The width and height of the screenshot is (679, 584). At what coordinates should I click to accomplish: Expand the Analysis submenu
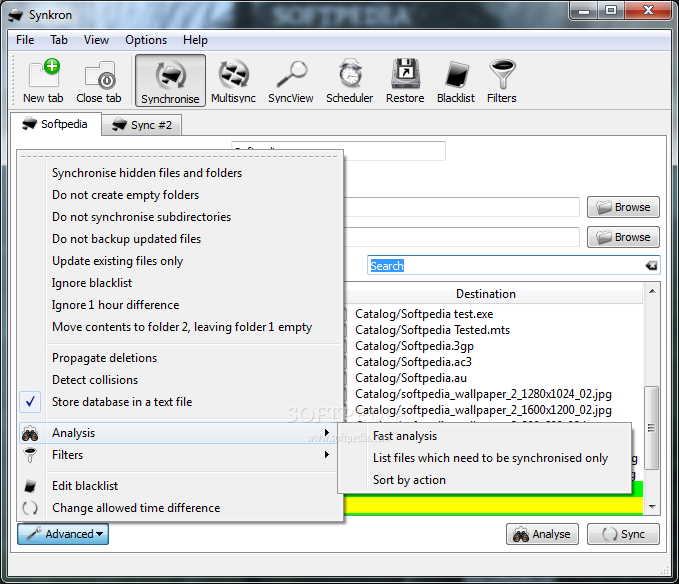tap(180, 433)
